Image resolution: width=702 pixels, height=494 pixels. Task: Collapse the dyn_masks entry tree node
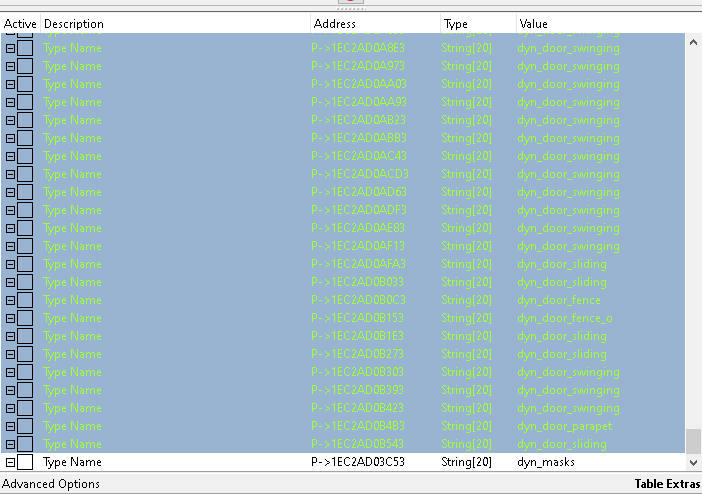point(10,462)
